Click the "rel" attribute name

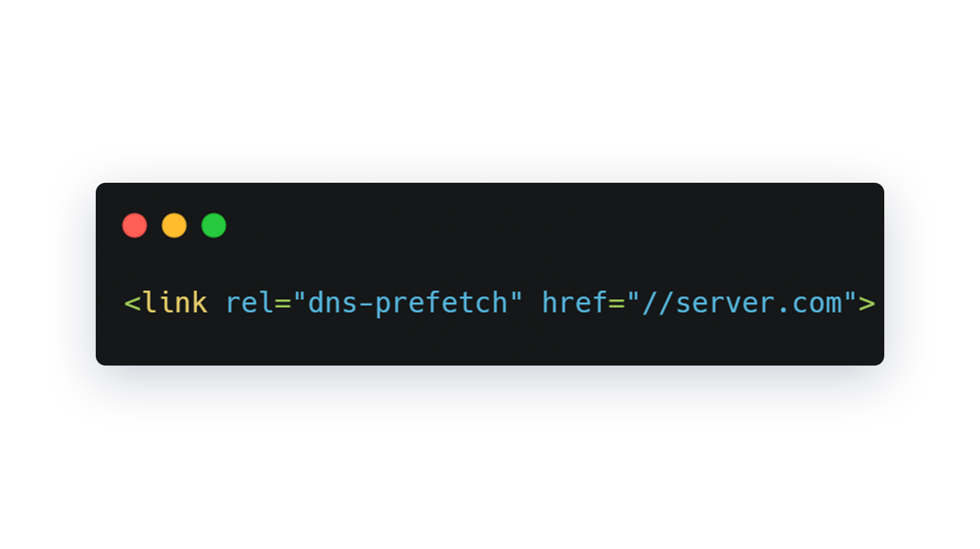tap(250, 303)
